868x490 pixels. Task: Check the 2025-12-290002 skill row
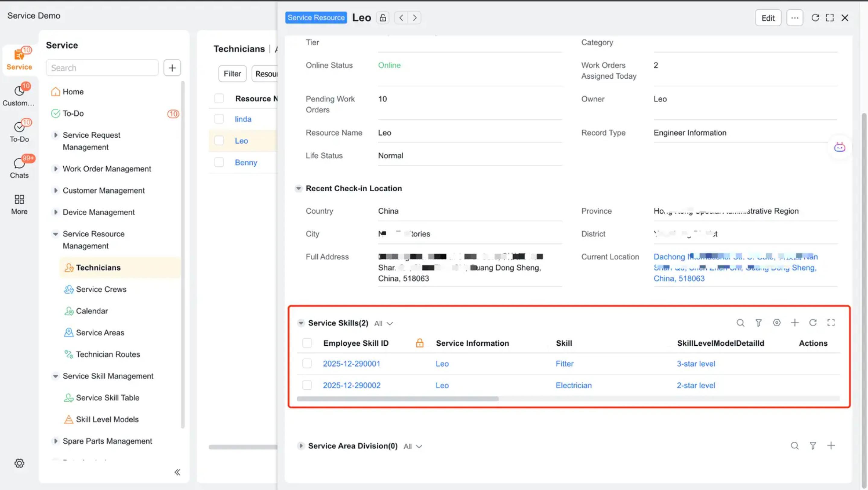tap(307, 385)
